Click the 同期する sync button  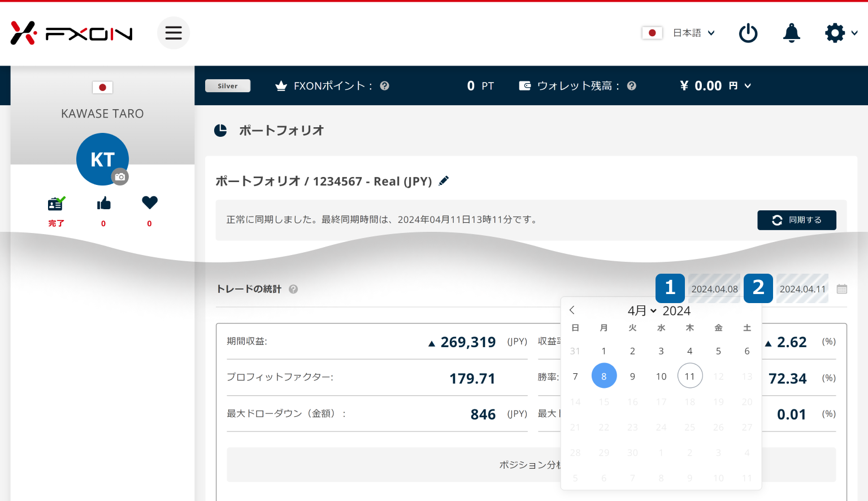coord(797,220)
